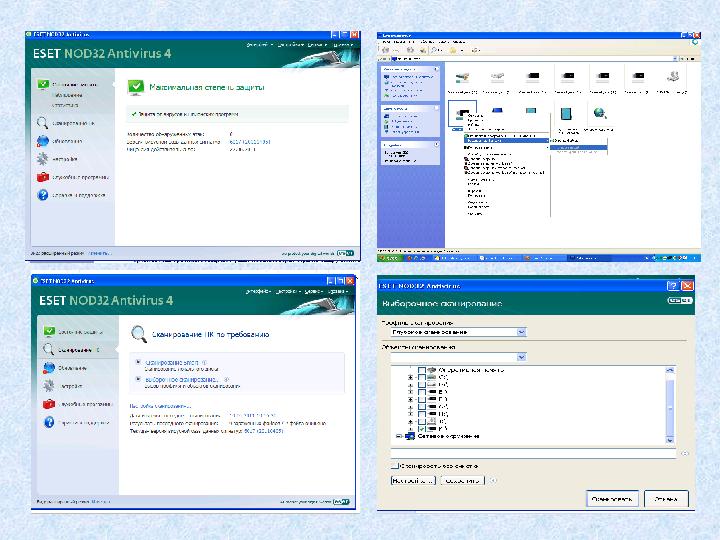The image size is (720, 540).
Task: Open Сервис menu in on-demand scan window header
Action: (313, 291)
